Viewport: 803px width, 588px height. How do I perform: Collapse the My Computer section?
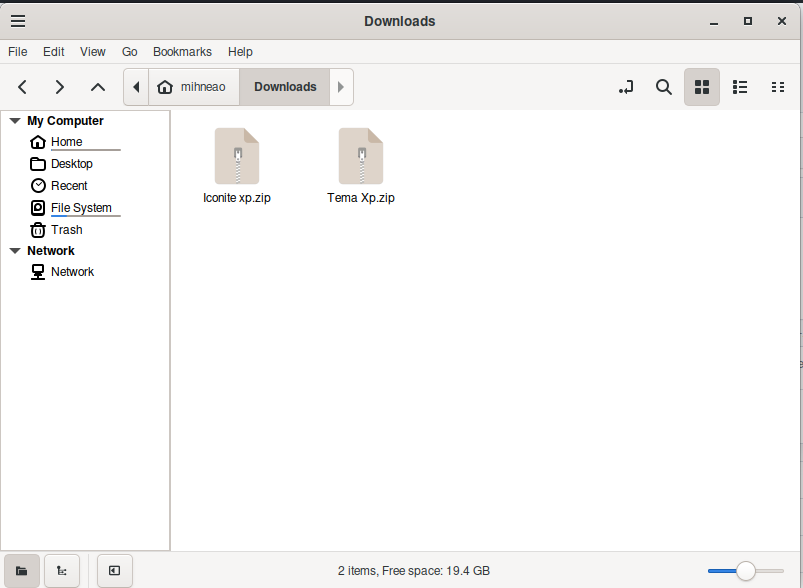15,121
